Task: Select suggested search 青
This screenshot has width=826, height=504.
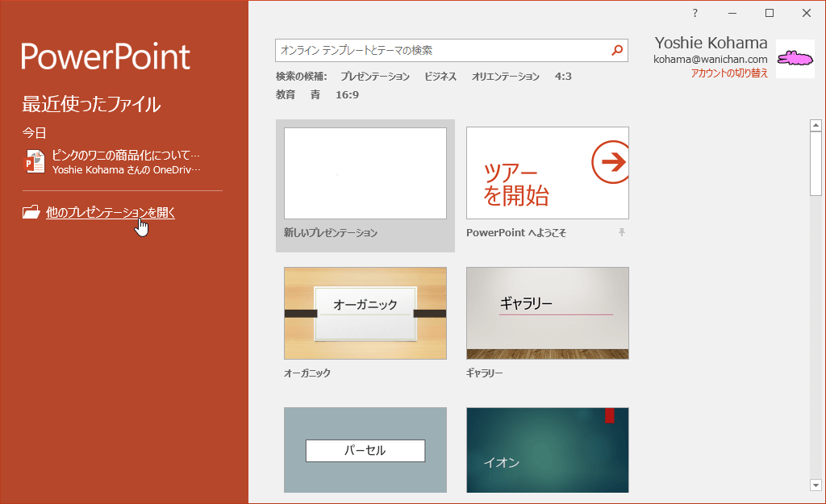Action: (x=315, y=95)
